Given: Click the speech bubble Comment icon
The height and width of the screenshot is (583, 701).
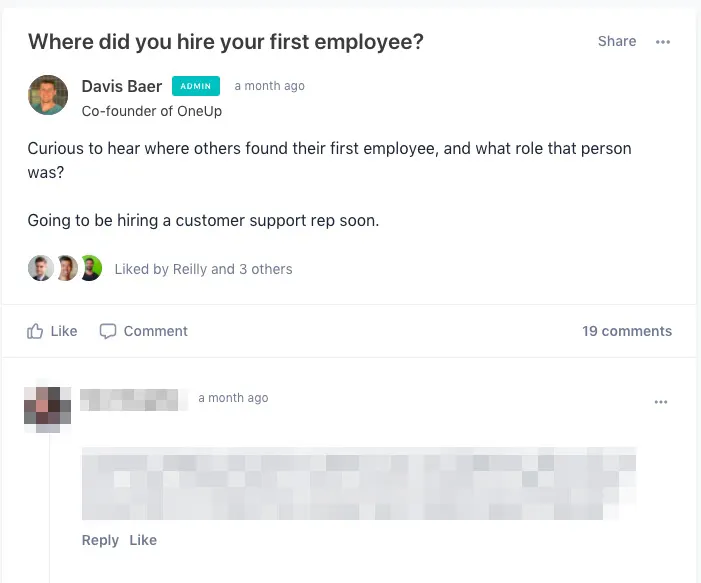Looking at the screenshot, I should coord(108,331).
